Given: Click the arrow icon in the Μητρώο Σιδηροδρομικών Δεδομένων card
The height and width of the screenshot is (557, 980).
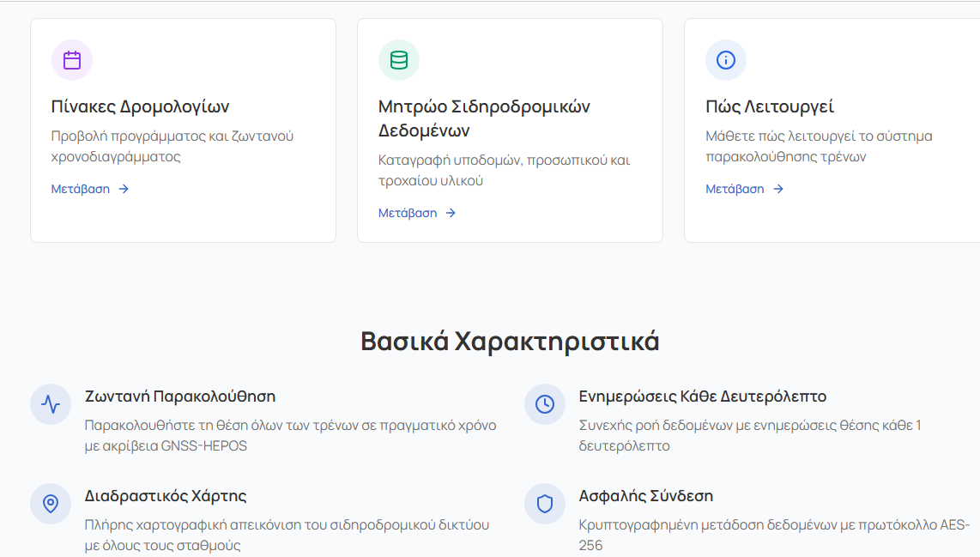Looking at the screenshot, I should [451, 213].
